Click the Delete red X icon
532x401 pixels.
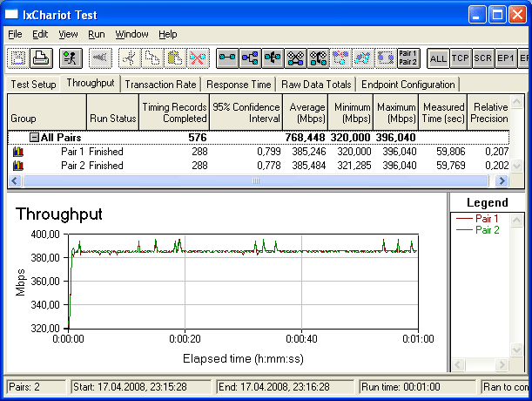(x=198, y=58)
